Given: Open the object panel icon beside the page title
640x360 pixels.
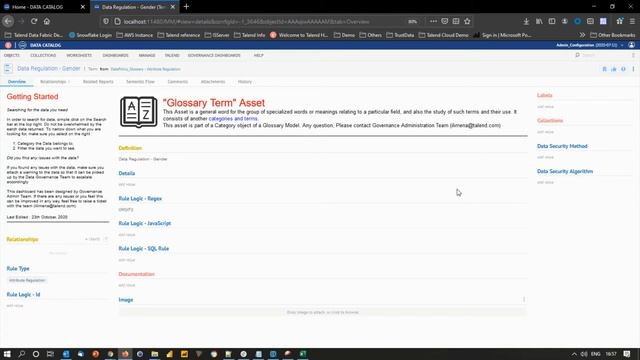Looking at the screenshot, I should [x=8, y=69].
